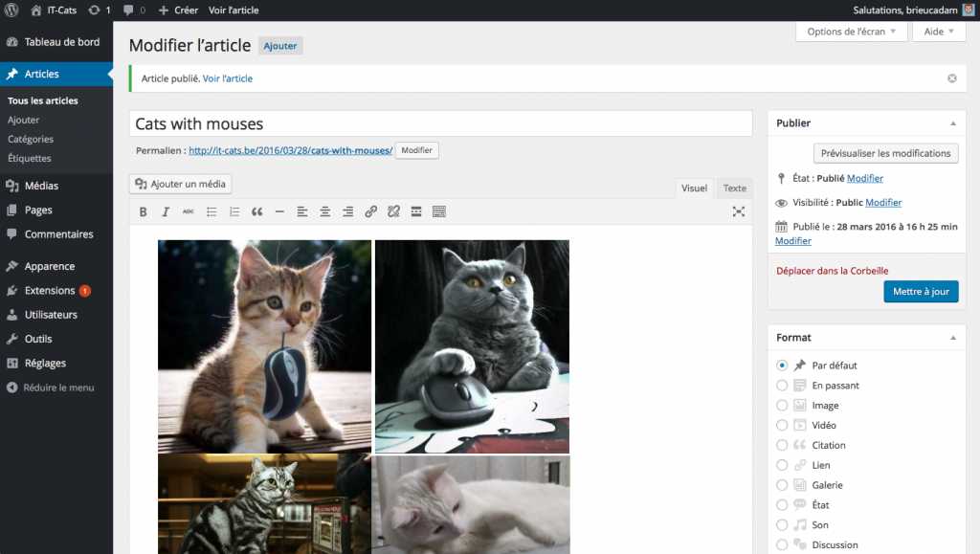Open the Options de l'écran dropdown

(x=851, y=32)
